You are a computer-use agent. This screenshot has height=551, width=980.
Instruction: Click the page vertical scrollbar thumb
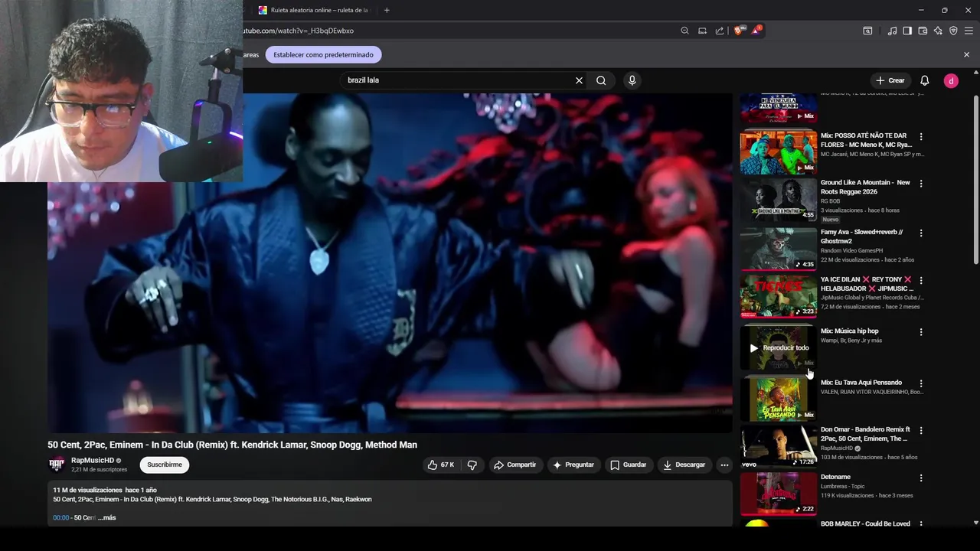coord(975,180)
